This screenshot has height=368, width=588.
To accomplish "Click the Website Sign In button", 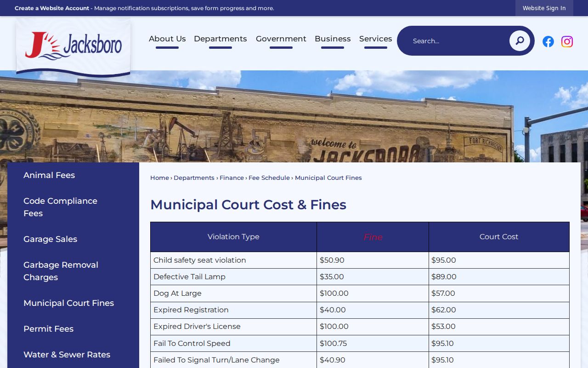I will (544, 8).
